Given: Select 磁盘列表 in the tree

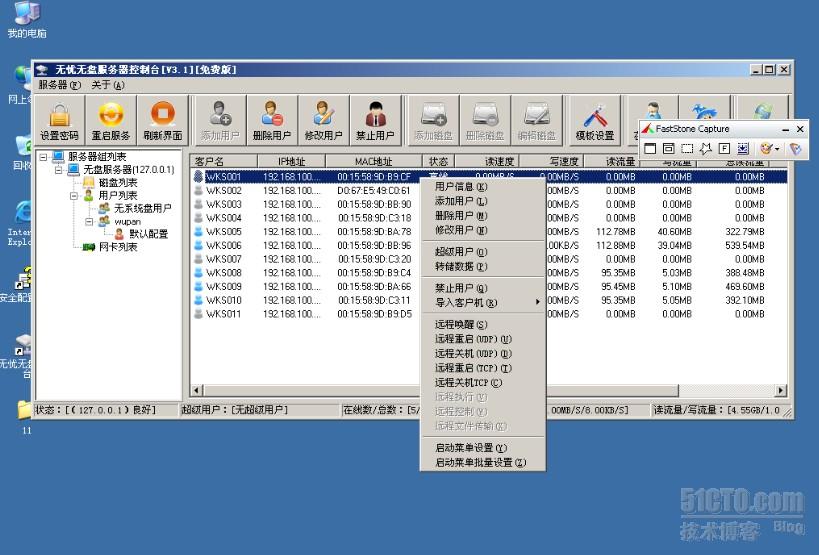Looking at the screenshot, I should pos(118,183).
